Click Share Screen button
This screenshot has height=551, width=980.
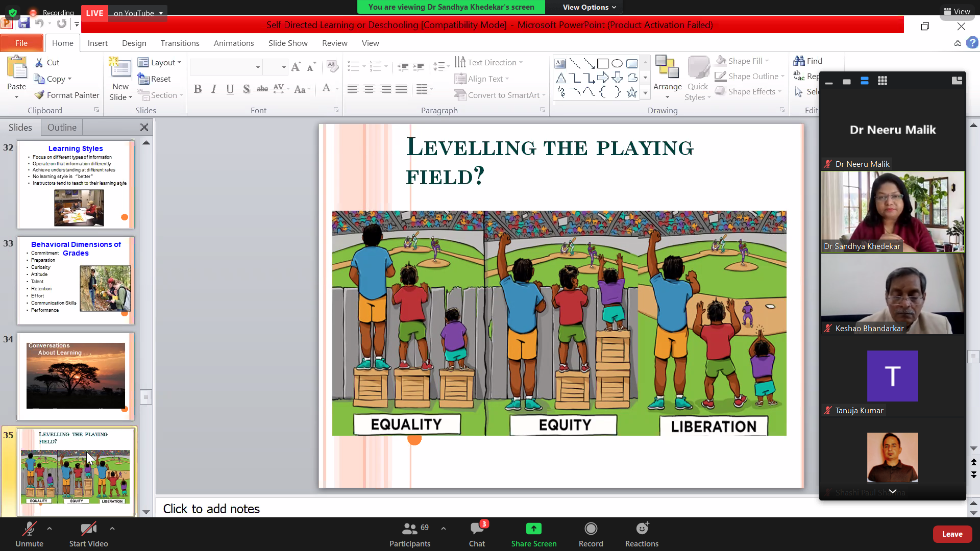tap(534, 534)
